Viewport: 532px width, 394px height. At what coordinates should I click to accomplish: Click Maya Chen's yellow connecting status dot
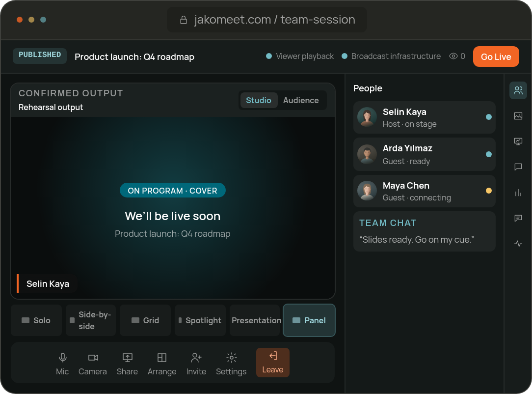tap(489, 191)
